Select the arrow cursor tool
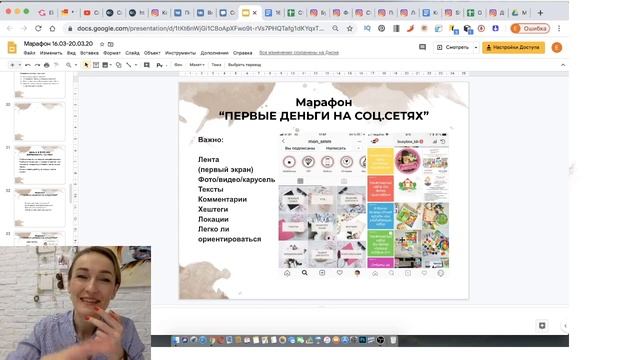Image resolution: width=640 pixels, height=360 pixels. click(86, 65)
